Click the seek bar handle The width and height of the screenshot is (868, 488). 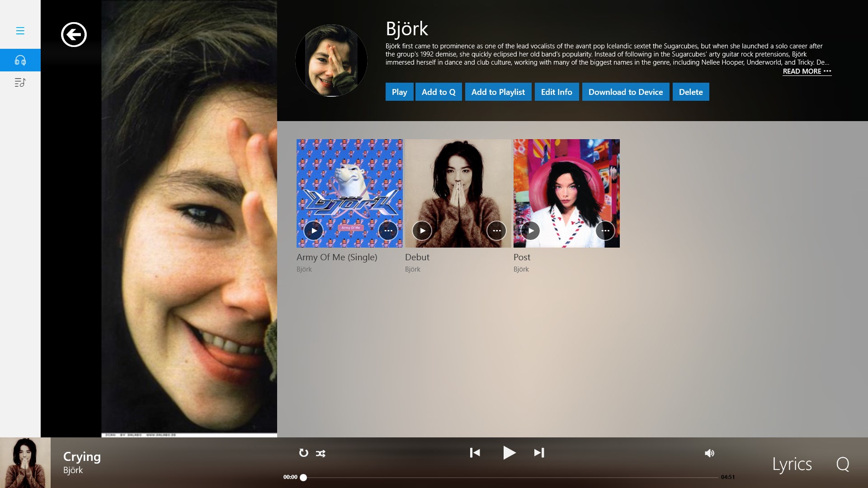303,477
